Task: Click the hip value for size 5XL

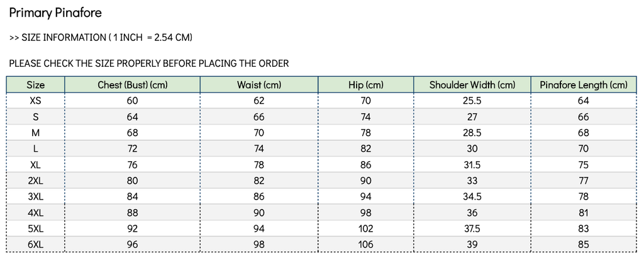Action: (366, 229)
